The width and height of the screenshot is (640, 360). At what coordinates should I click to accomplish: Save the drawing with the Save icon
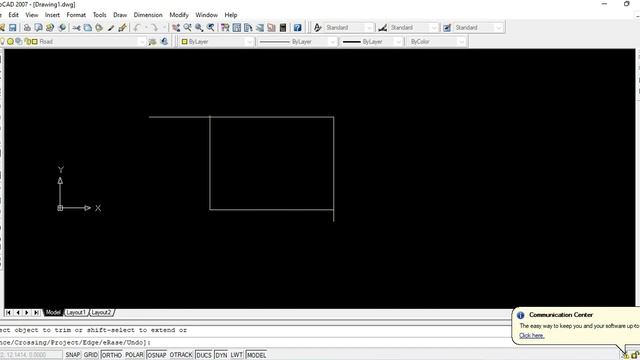click(13, 28)
